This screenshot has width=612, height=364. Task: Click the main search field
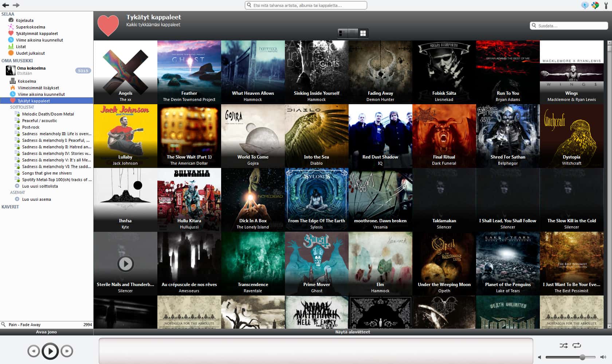coord(306,5)
